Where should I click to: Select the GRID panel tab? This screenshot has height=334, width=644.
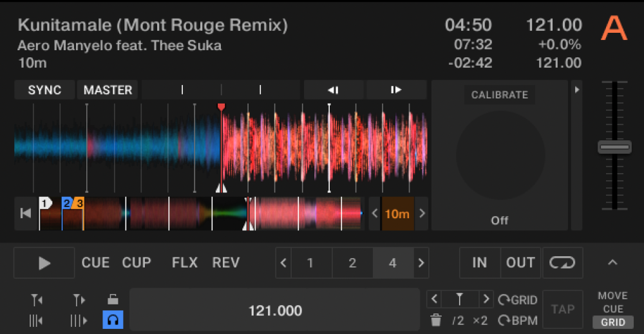tap(613, 322)
